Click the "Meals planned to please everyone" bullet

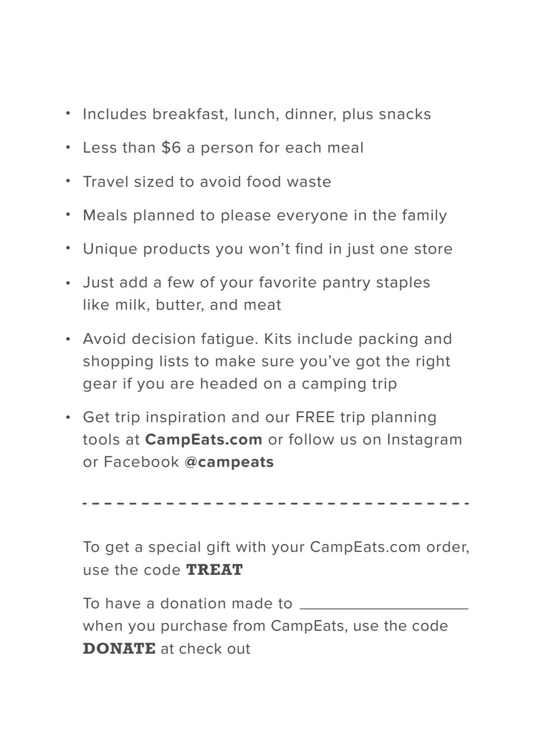[x=265, y=215]
